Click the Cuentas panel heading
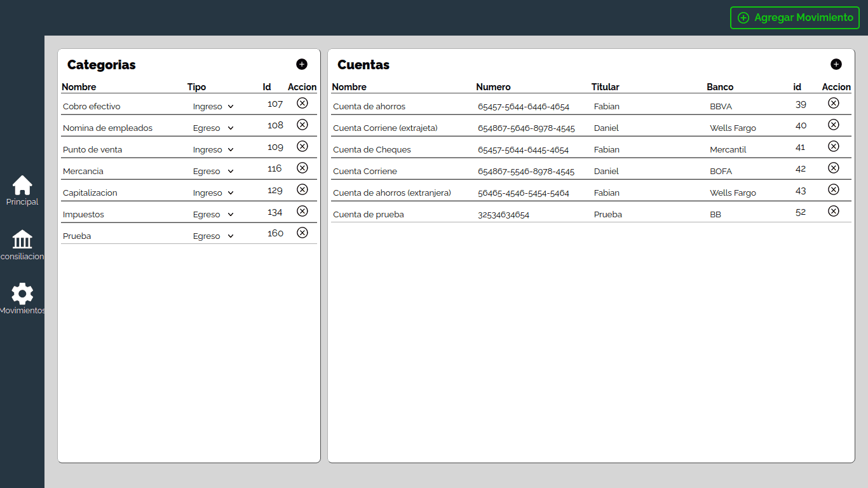The height and width of the screenshot is (488, 868). point(363,65)
